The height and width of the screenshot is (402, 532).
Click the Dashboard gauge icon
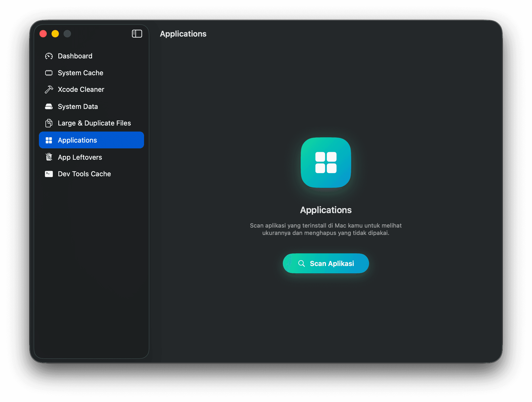tap(49, 56)
